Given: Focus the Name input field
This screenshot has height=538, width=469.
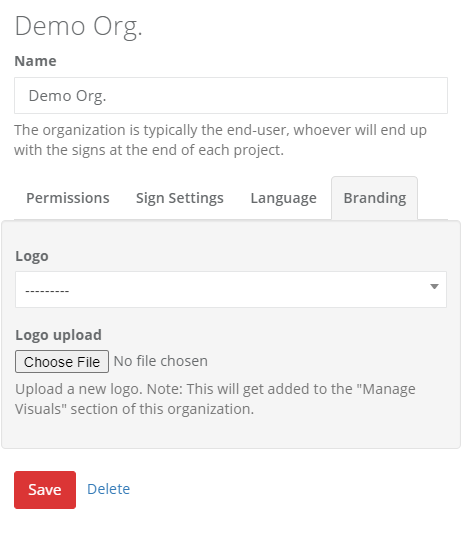Looking at the screenshot, I should tap(231, 95).
